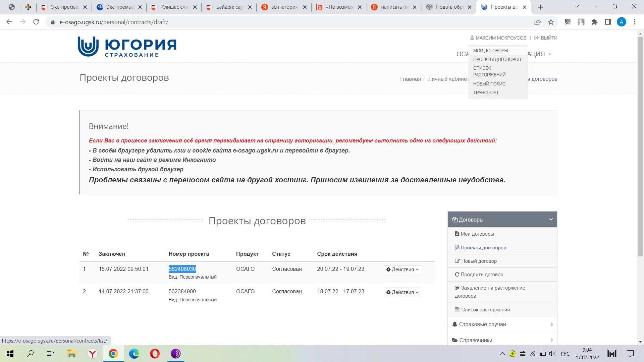
Task: Click the Wi-Fi network tray icon
Action: [x=533, y=354]
